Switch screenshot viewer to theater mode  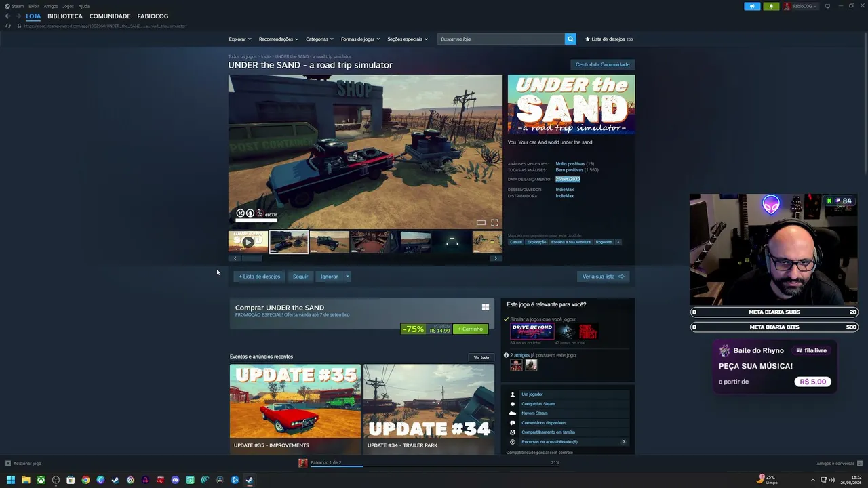(x=481, y=222)
